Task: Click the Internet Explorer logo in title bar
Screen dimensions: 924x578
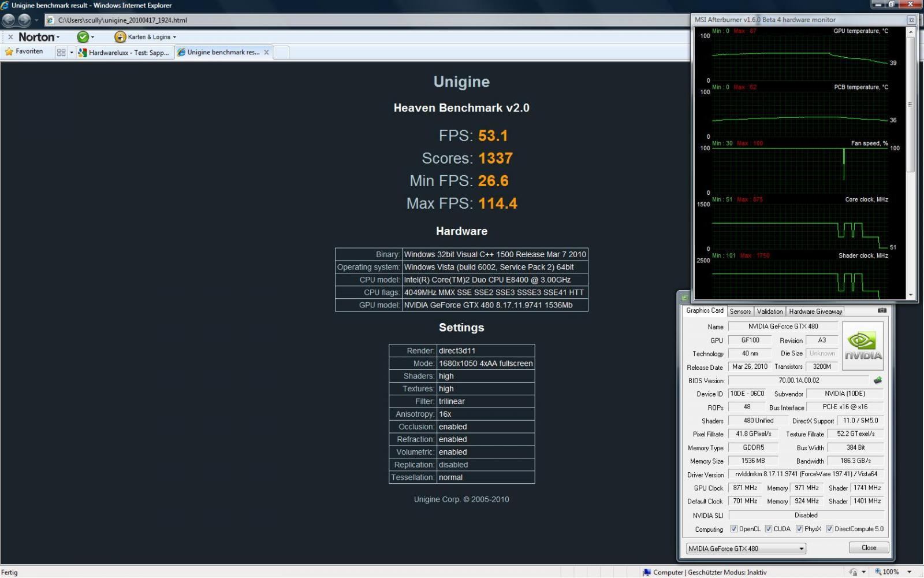Action: (x=5, y=5)
